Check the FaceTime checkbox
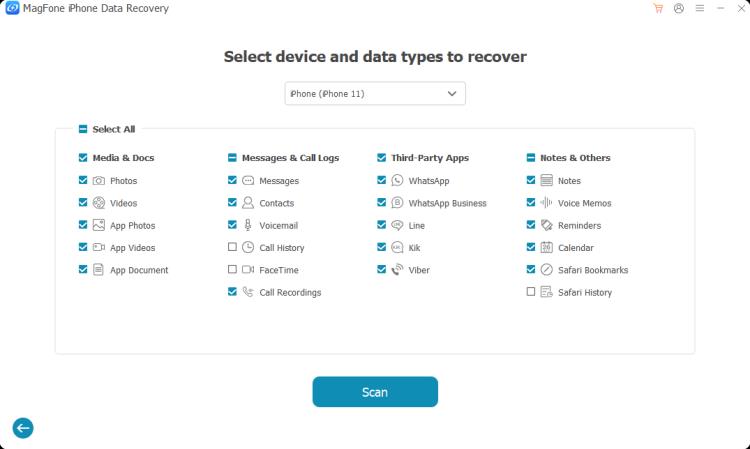This screenshot has width=750, height=449. pyautogui.click(x=233, y=270)
